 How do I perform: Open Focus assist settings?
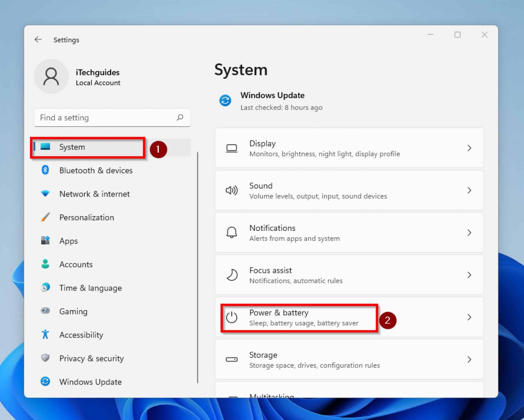click(x=270, y=275)
